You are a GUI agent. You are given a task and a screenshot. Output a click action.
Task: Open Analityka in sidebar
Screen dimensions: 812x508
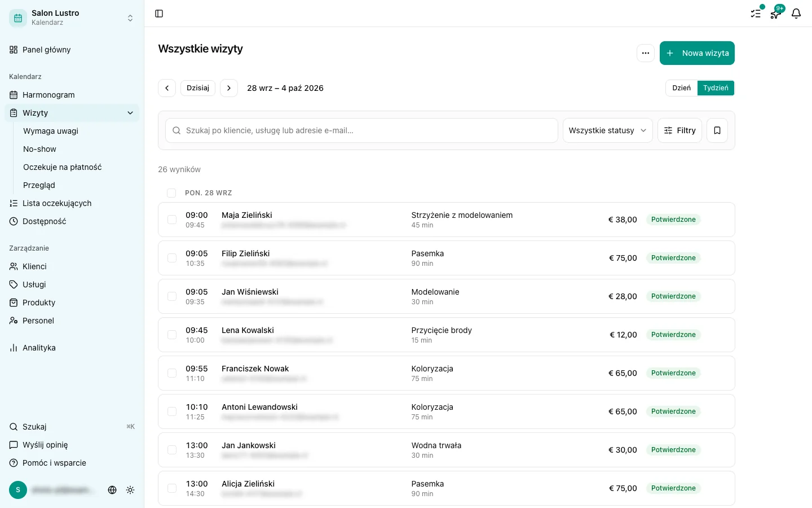pyautogui.click(x=72, y=348)
